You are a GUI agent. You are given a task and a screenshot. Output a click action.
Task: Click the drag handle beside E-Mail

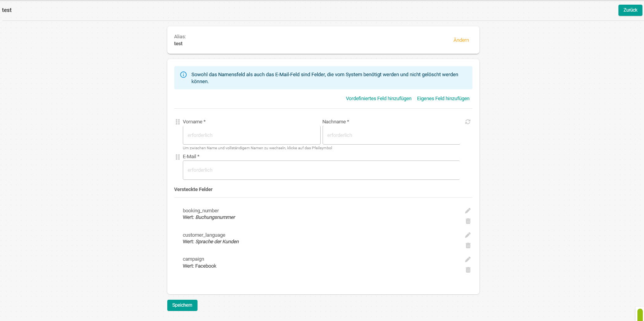click(178, 157)
